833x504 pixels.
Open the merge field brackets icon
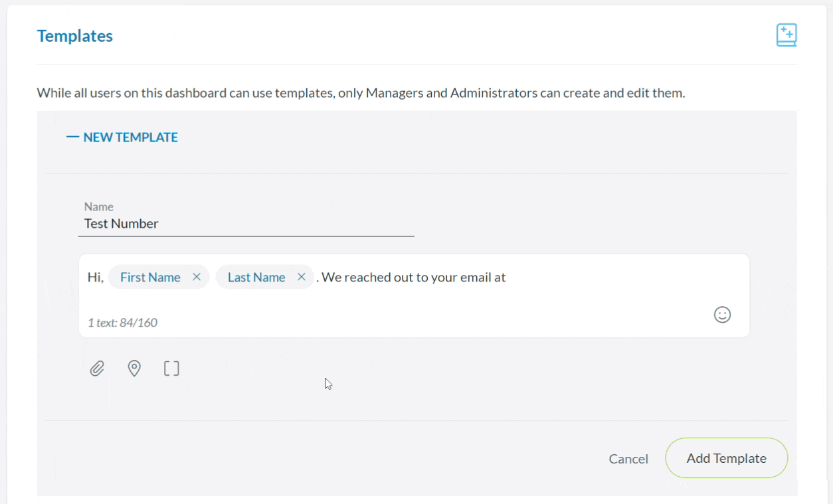click(x=171, y=368)
